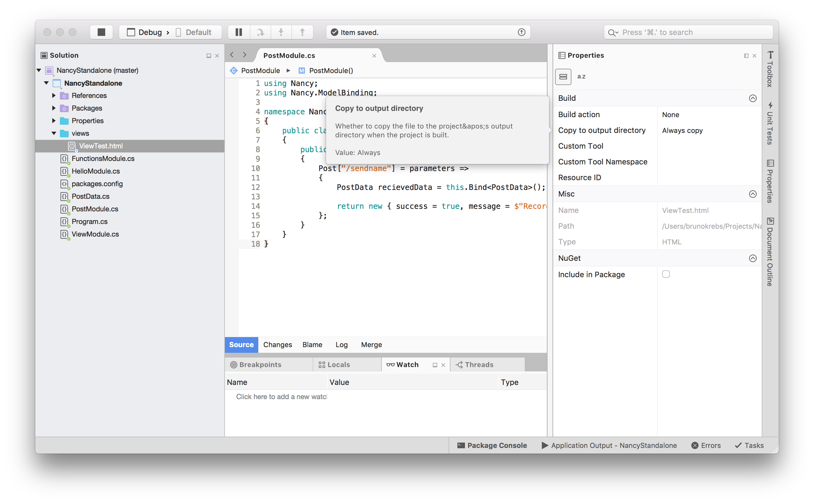Open the Default target selector
Image resolution: width=814 pixels, height=504 pixels.
[194, 32]
